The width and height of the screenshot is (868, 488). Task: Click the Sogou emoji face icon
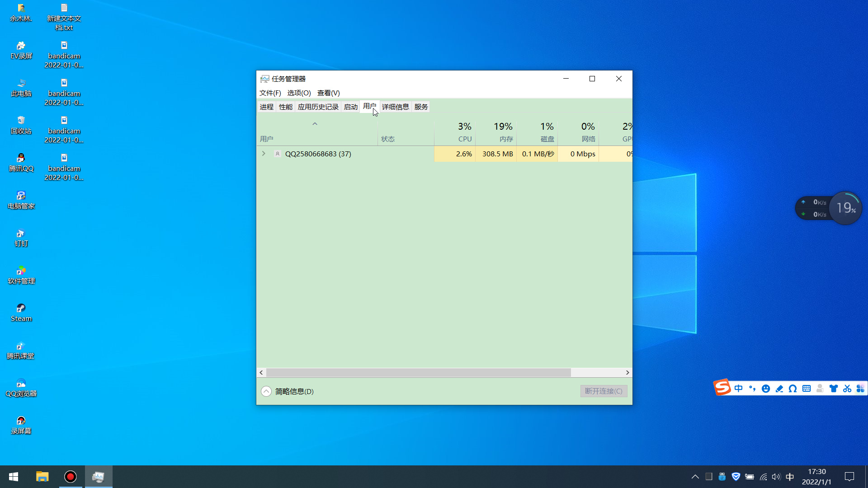click(765, 389)
